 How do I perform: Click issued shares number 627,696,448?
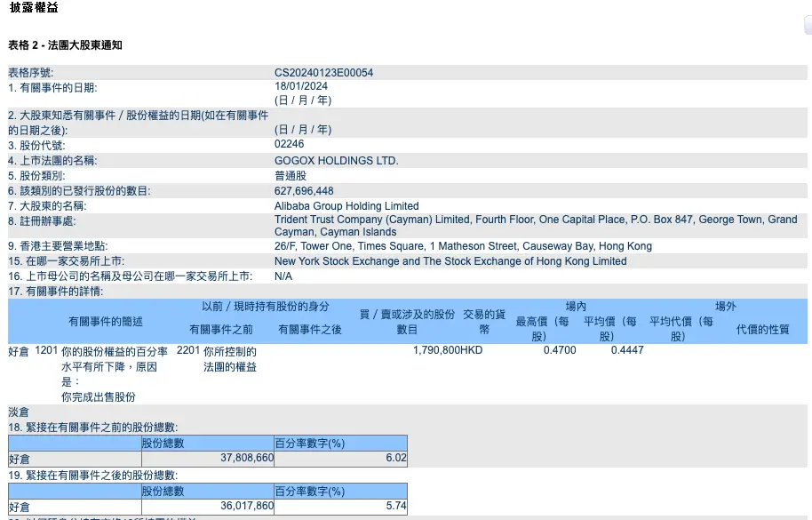pos(304,191)
